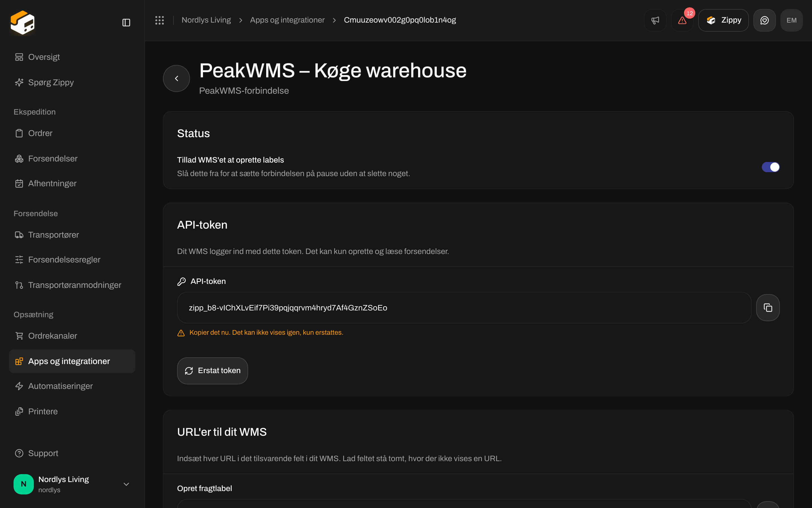812x508 pixels.
Task: Toggle off WMS label creation
Action: (x=770, y=167)
